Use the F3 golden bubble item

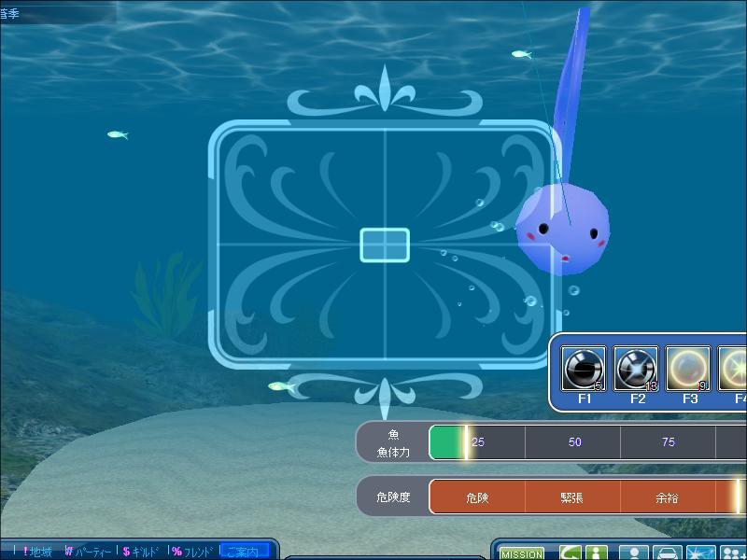click(688, 369)
